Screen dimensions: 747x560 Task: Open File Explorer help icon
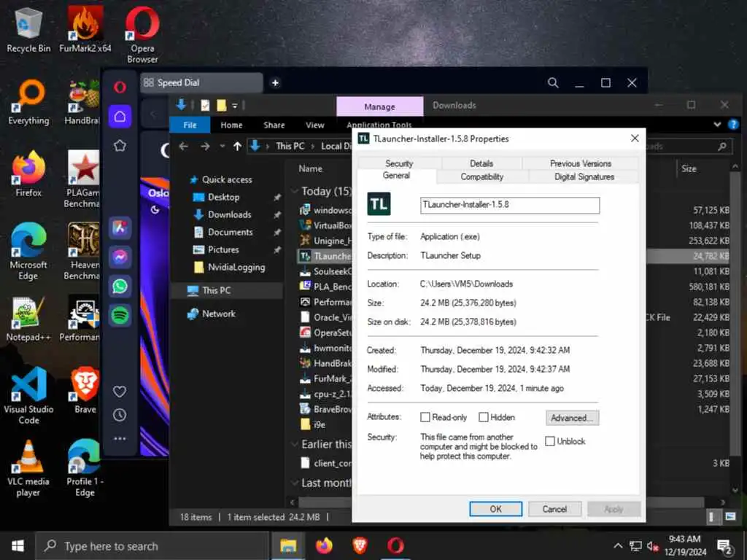(733, 125)
